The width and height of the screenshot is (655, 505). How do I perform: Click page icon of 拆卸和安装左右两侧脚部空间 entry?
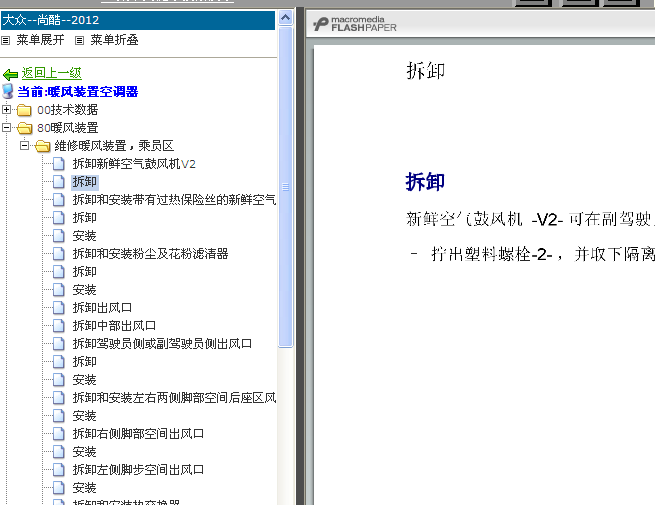pos(59,398)
